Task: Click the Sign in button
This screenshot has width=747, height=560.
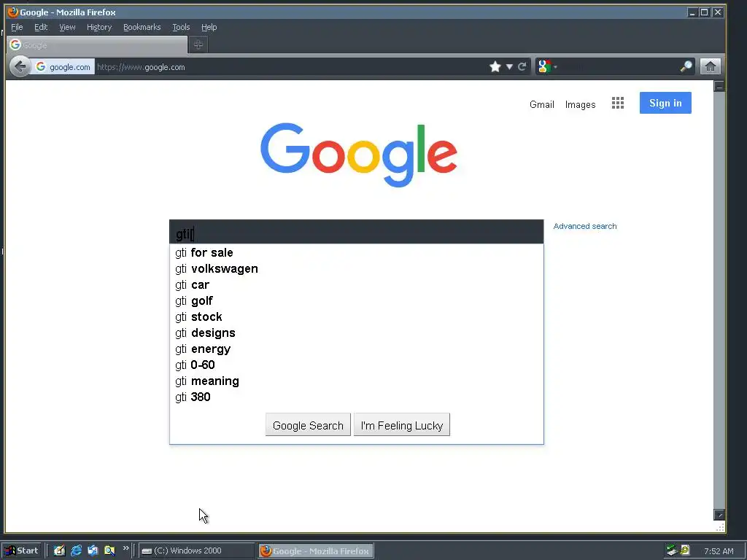Action: point(665,103)
